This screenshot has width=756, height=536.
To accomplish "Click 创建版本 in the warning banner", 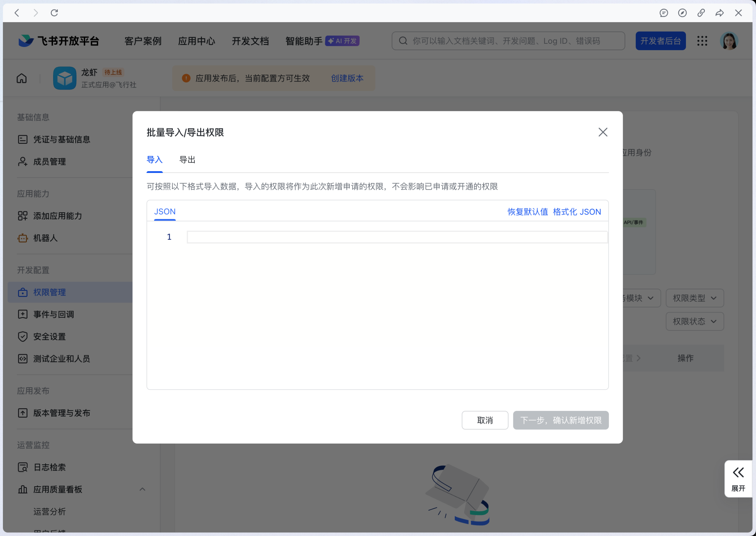I will pyautogui.click(x=347, y=78).
